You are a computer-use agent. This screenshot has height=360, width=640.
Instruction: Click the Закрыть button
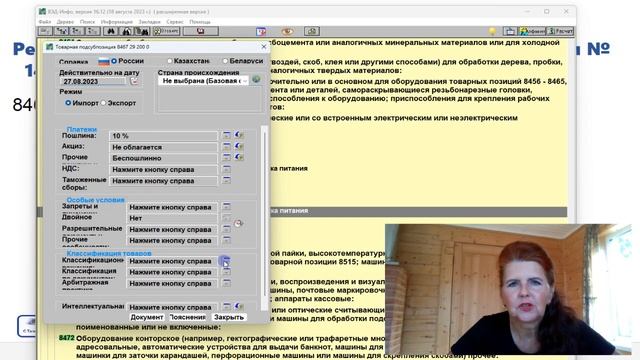pos(229,317)
